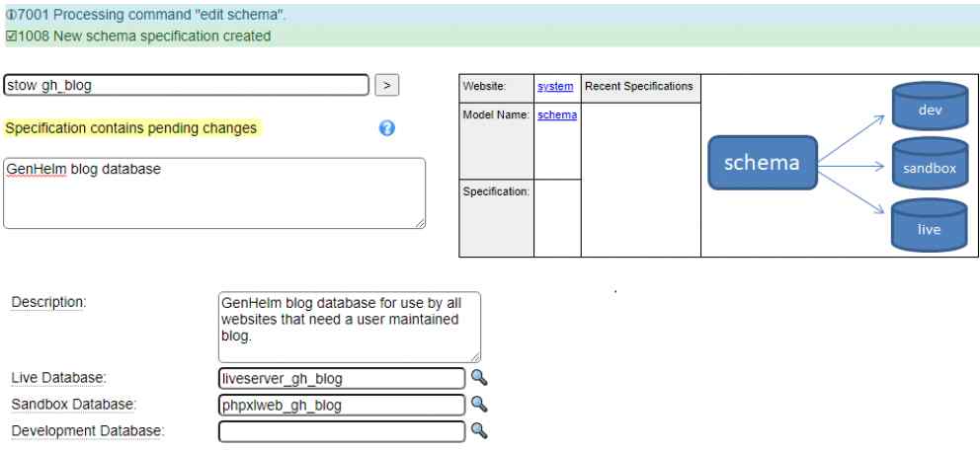The height and width of the screenshot is (451, 980).
Task: Select the Sandbox Database input phpxlweb_gh_blog
Action: click(342, 405)
